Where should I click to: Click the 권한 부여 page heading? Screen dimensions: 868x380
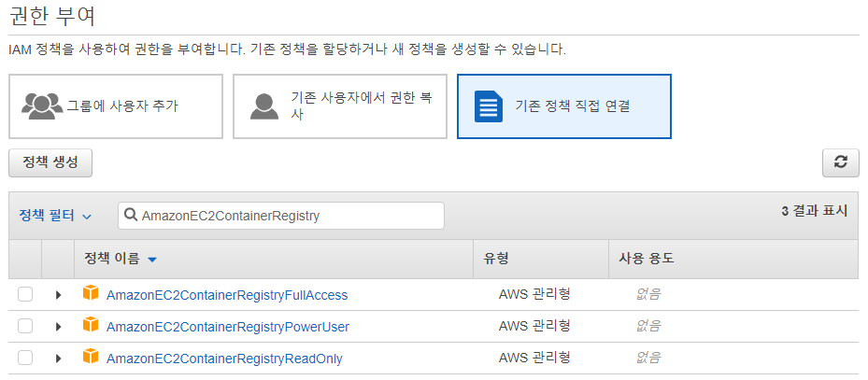[x=52, y=17]
